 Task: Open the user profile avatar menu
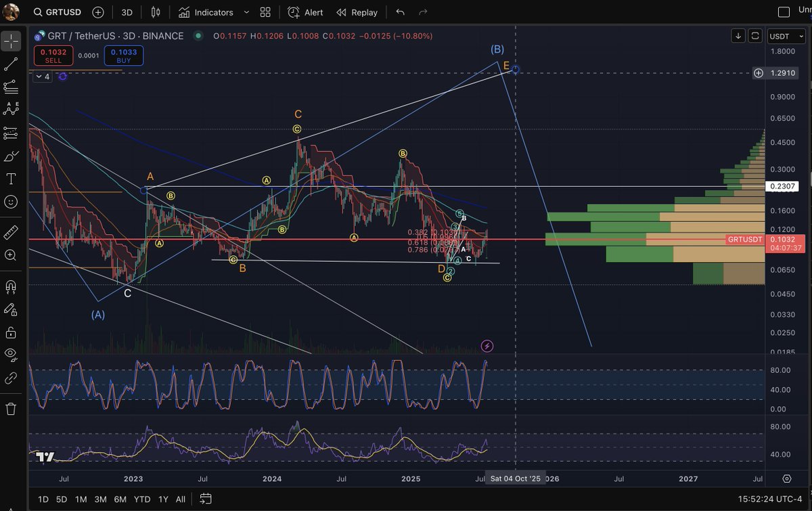9,11
